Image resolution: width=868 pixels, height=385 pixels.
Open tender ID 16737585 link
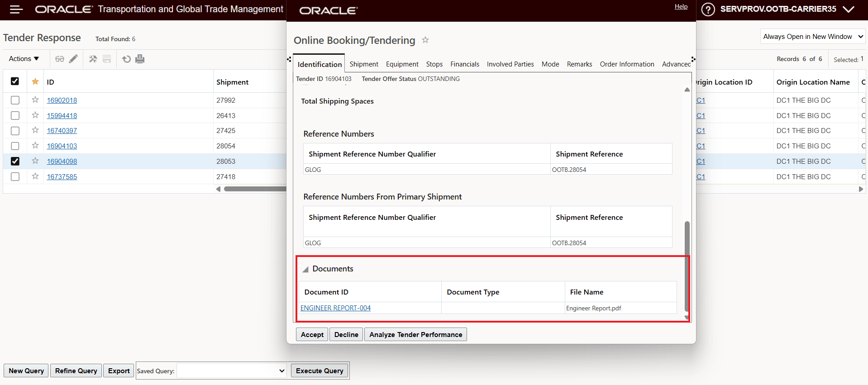pos(62,177)
